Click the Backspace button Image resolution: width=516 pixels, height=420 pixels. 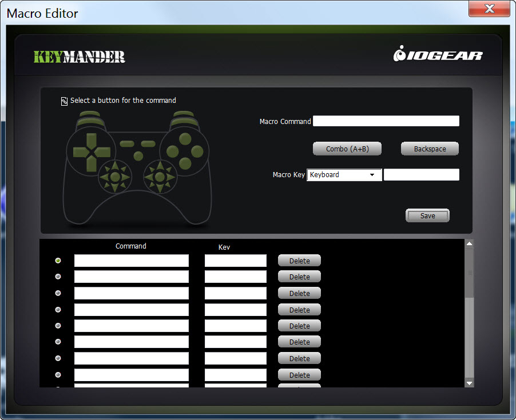coord(430,149)
